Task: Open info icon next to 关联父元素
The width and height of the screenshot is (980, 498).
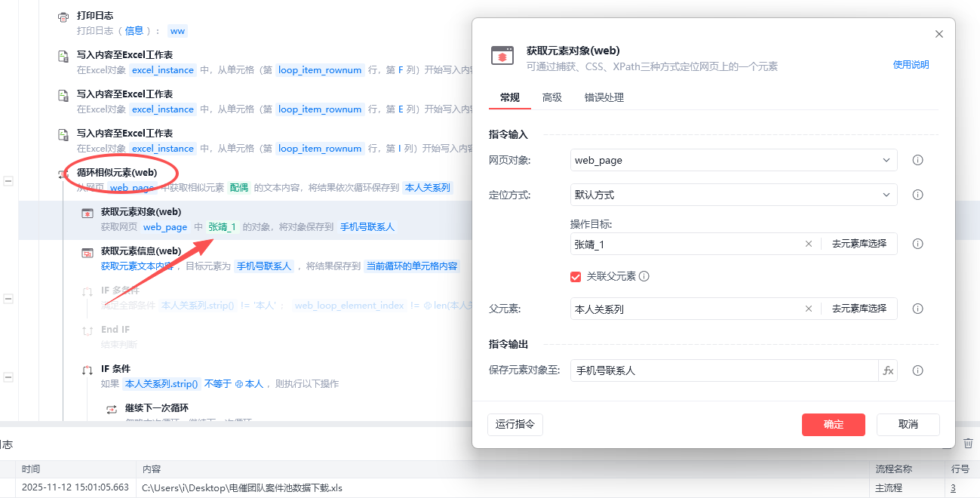Action: tap(644, 276)
